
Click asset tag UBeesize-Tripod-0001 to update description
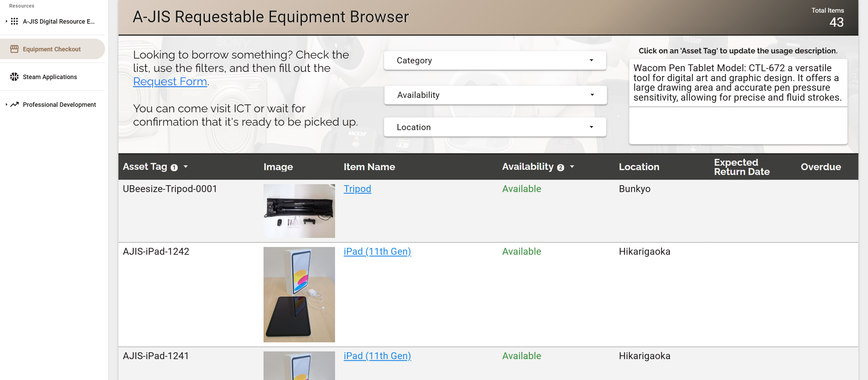pos(170,189)
